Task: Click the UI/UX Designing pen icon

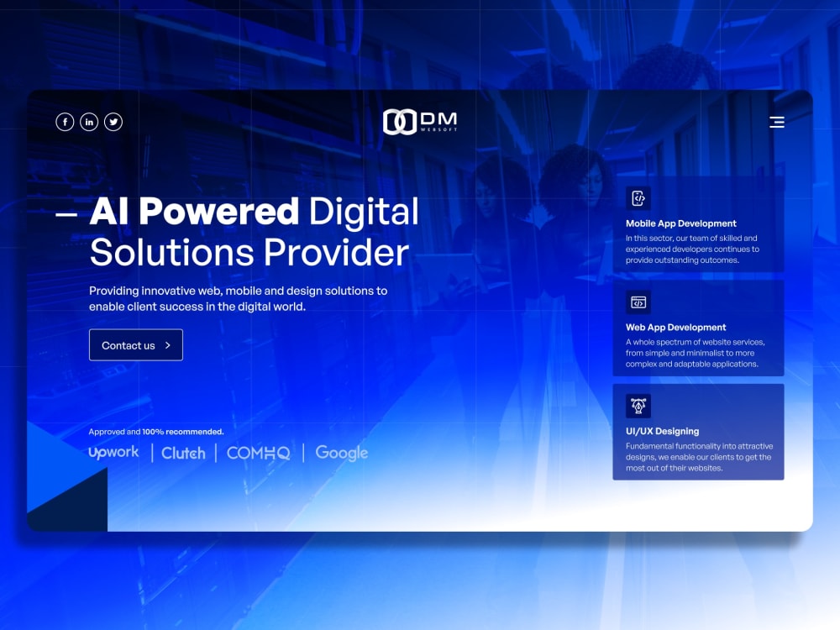Action: (x=638, y=406)
